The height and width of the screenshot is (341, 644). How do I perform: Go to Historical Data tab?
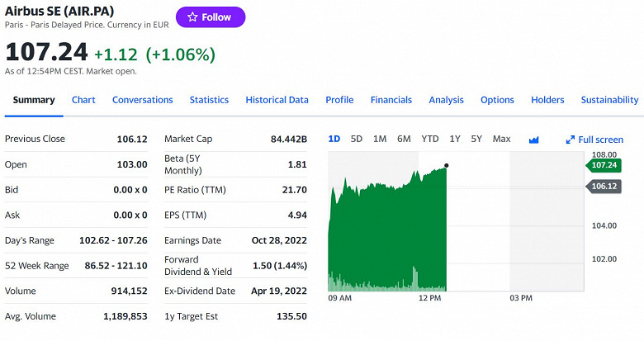pos(277,100)
